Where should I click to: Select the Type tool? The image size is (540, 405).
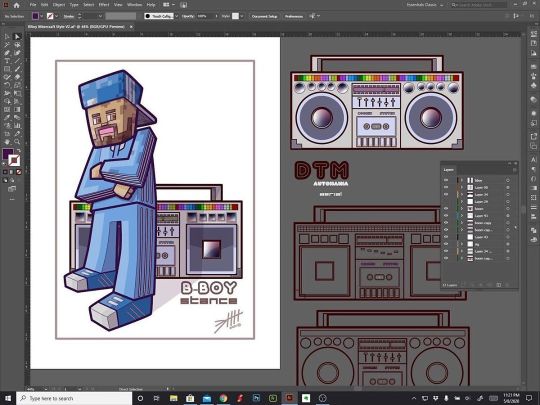click(x=7, y=61)
